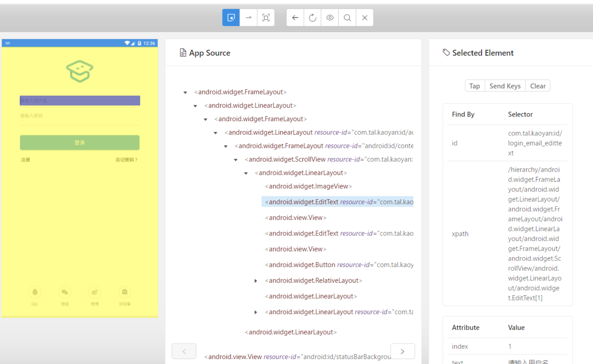
Task: Tap the QQ login icon in the screenshot
Action: click(x=35, y=292)
